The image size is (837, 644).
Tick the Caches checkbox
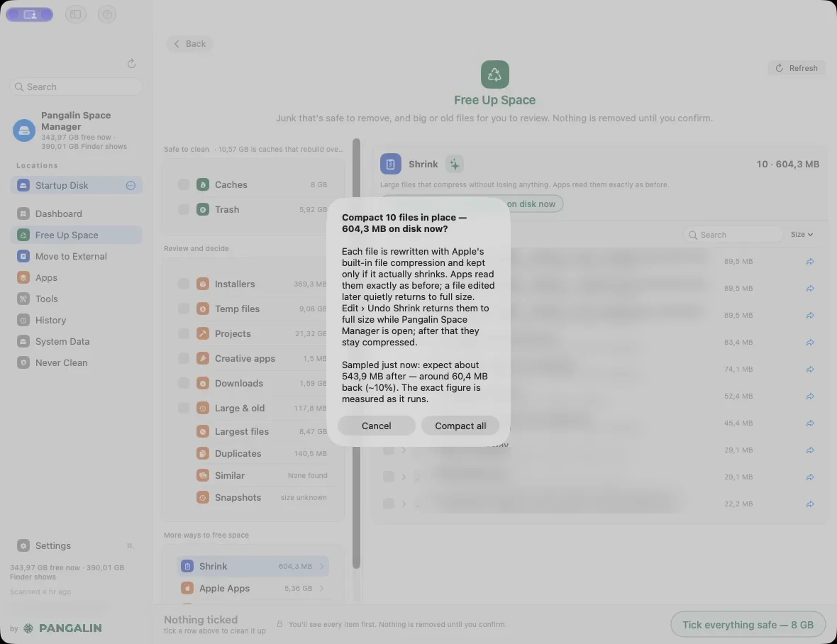184,184
